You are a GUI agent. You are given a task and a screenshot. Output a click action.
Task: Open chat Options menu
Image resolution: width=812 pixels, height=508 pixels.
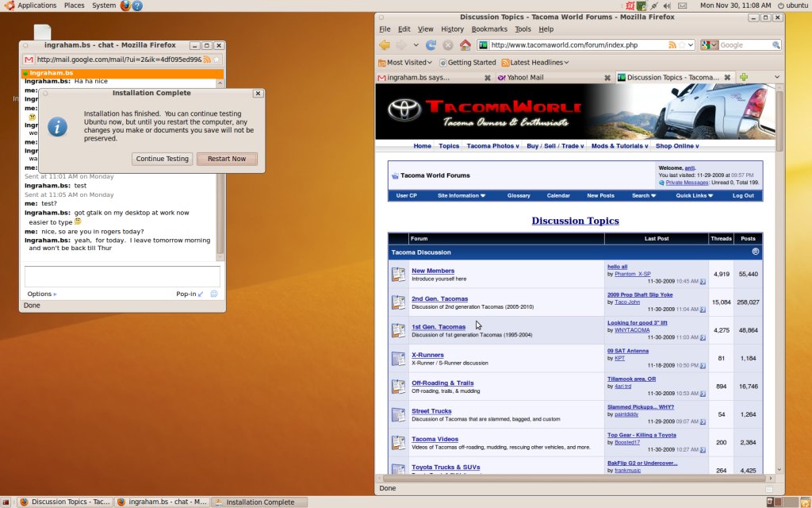[x=42, y=294]
